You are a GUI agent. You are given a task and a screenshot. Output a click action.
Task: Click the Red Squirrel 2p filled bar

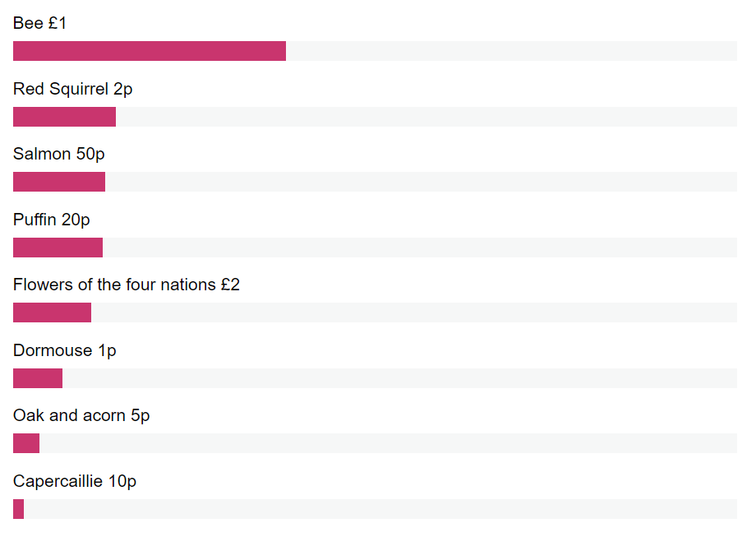click(65, 117)
